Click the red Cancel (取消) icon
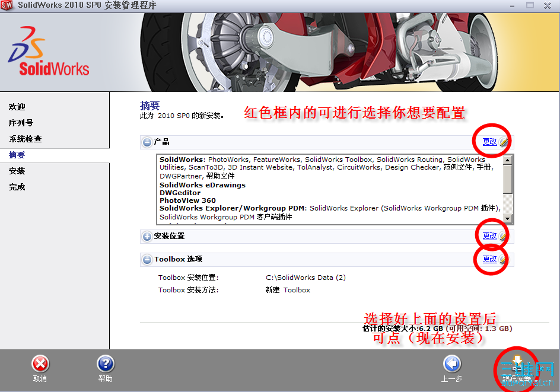The height and width of the screenshot is (392, 560). click(x=40, y=364)
